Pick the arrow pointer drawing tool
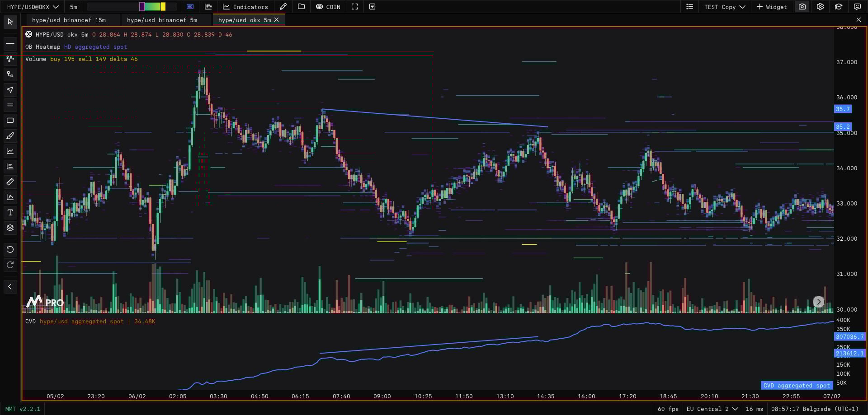 click(10, 89)
